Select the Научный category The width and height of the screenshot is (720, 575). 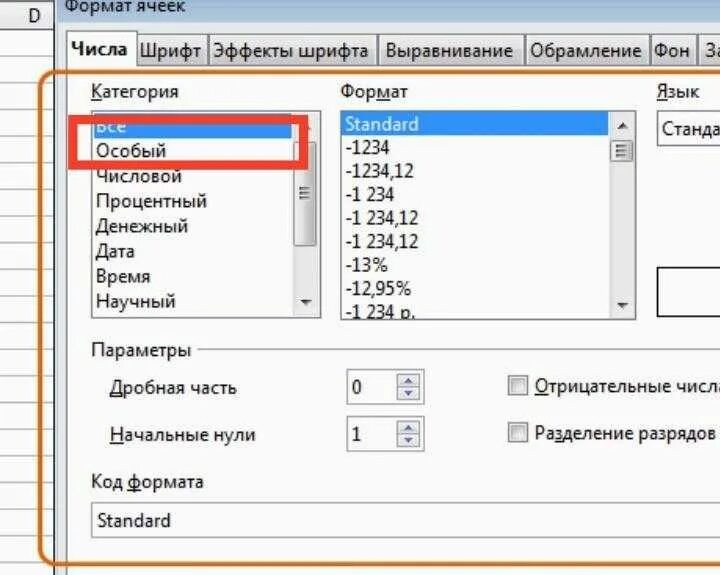click(193, 301)
